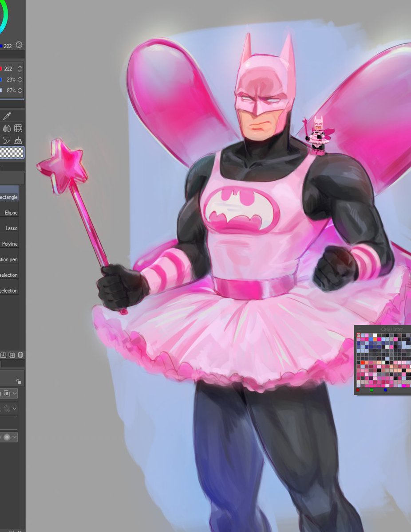Pick the orange swatch in Color History
The height and width of the screenshot is (532, 411).
pos(375,339)
